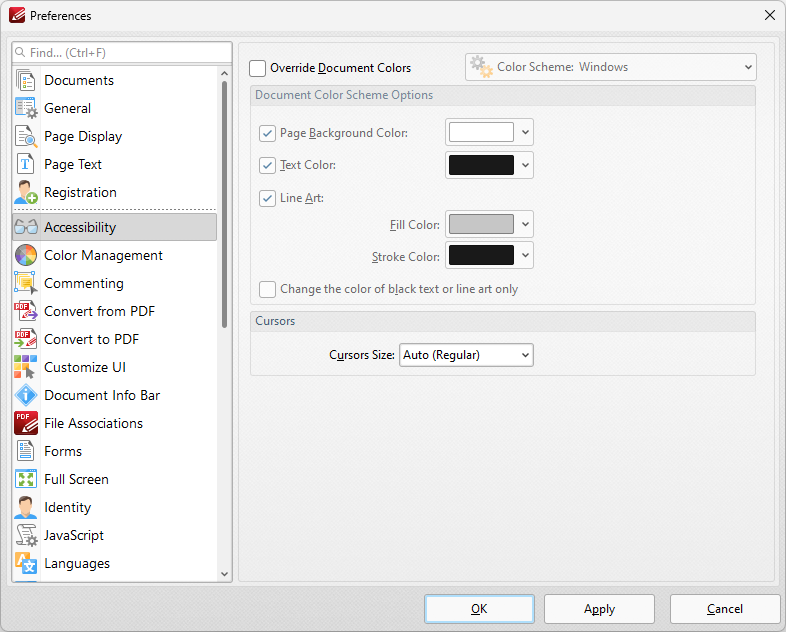Click the Customize UI colored squares icon

[x=26, y=367]
